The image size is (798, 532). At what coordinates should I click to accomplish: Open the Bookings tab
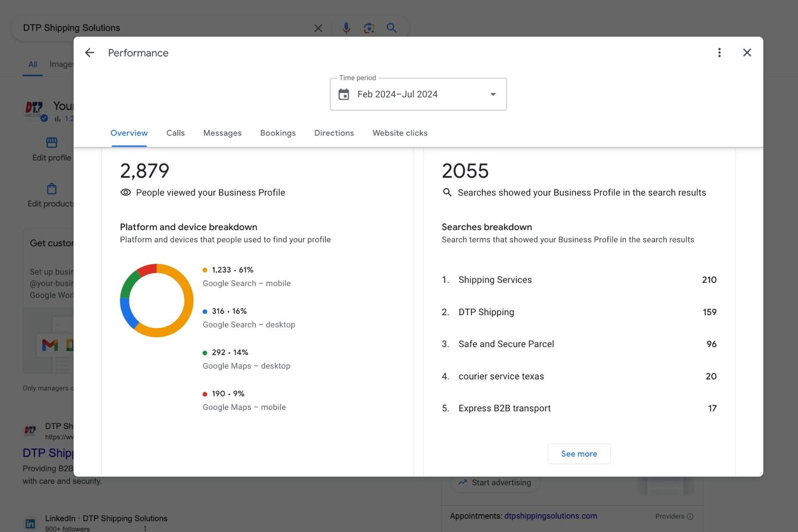coord(278,133)
